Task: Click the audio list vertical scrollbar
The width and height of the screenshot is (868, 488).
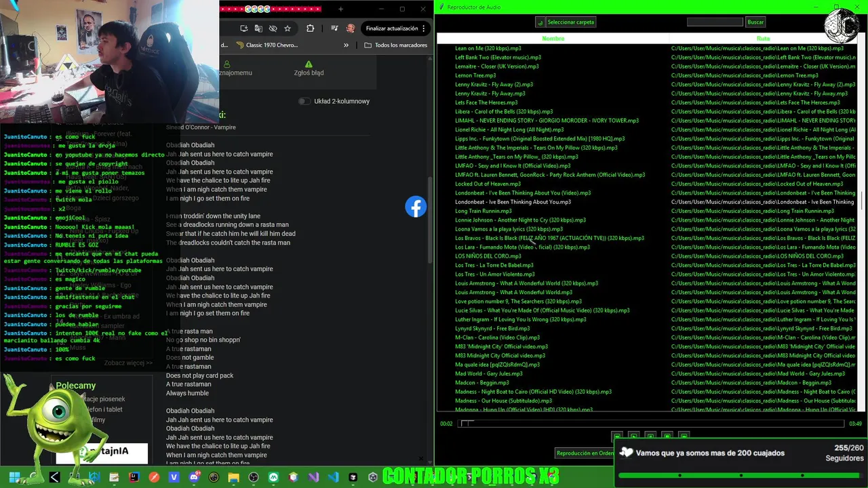Action: [x=862, y=200]
